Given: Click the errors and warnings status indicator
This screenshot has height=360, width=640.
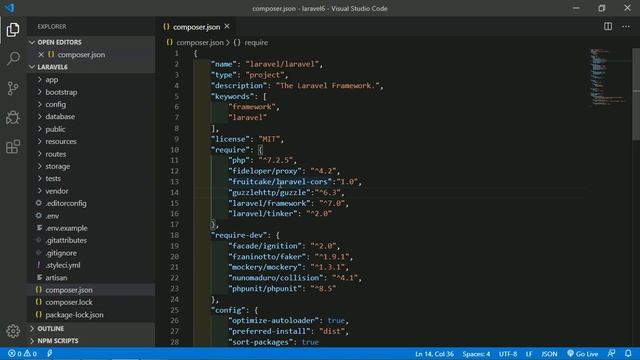Looking at the screenshot, I should pos(22,353).
